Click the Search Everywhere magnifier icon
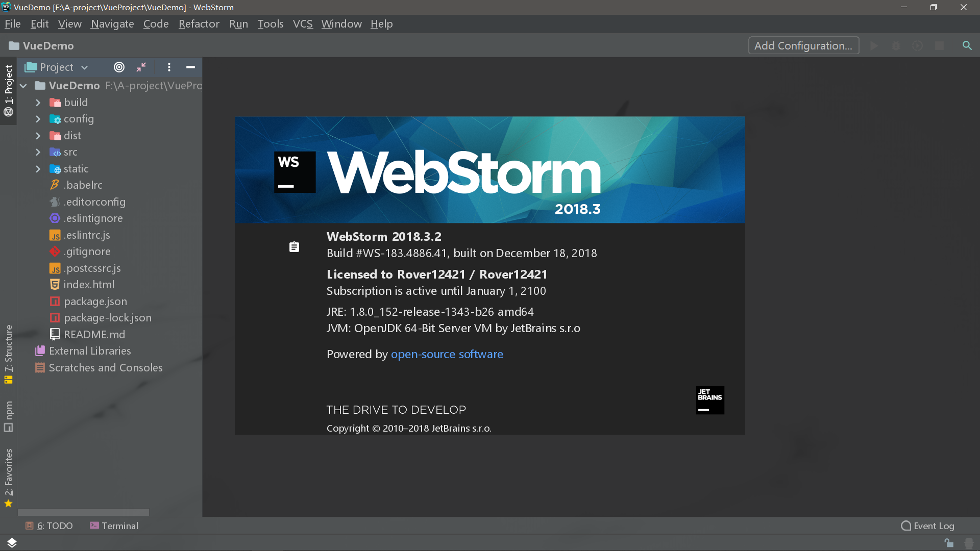Image resolution: width=980 pixels, height=551 pixels. (x=967, y=46)
